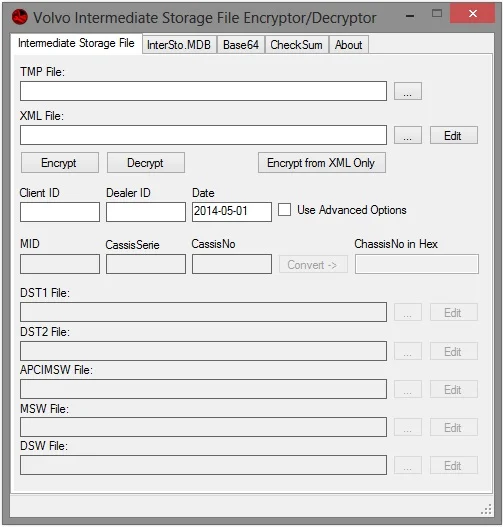This screenshot has height=527, width=503.
Task: Click the DST1 File path field
Action: pyautogui.click(x=203, y=312)
